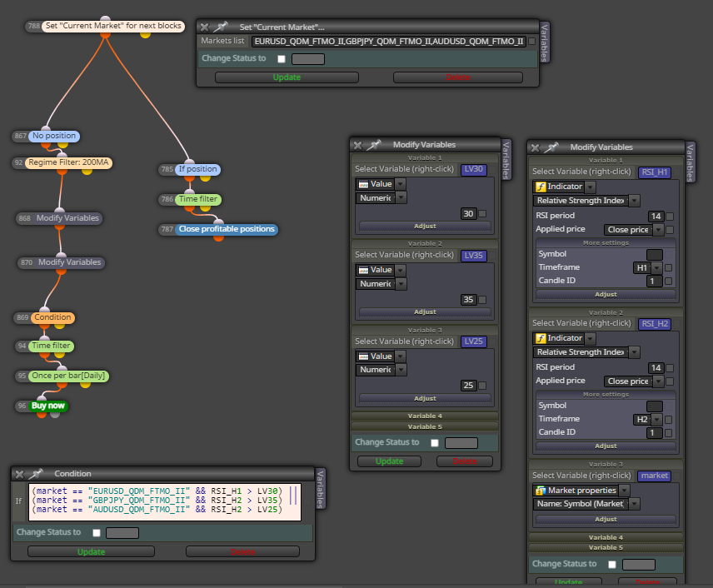Open the Close price dropdown for RSI_H1
Viewport: 713px width, 588px height.
658,230
